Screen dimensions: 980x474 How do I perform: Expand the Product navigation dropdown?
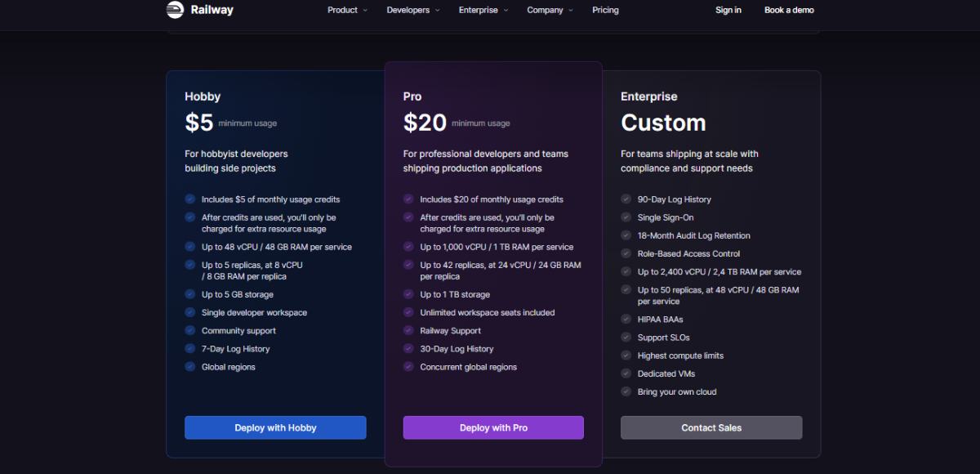[347, 10]
